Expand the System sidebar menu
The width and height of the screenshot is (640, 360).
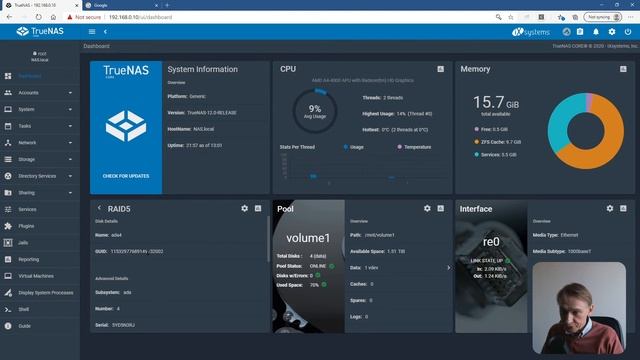[40, 109]
